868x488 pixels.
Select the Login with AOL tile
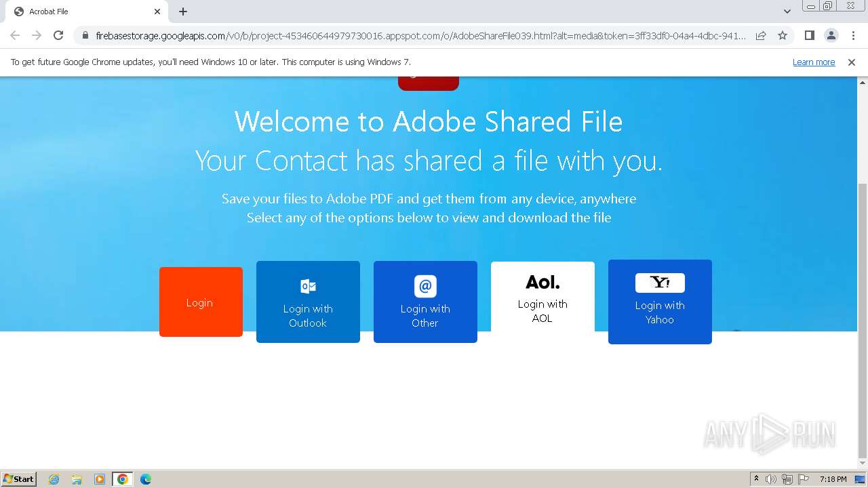[542, 297]
